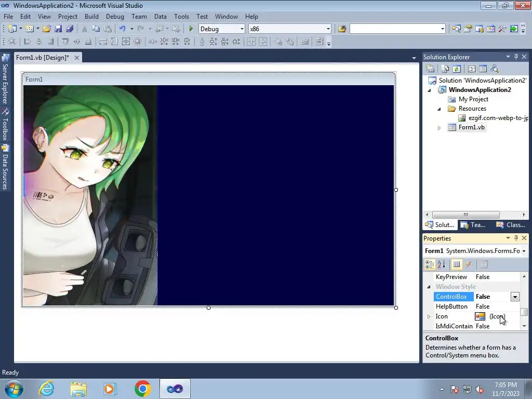532x399 pixels.
Task: Open the ControlBox value dropdown
Action: 515,297
